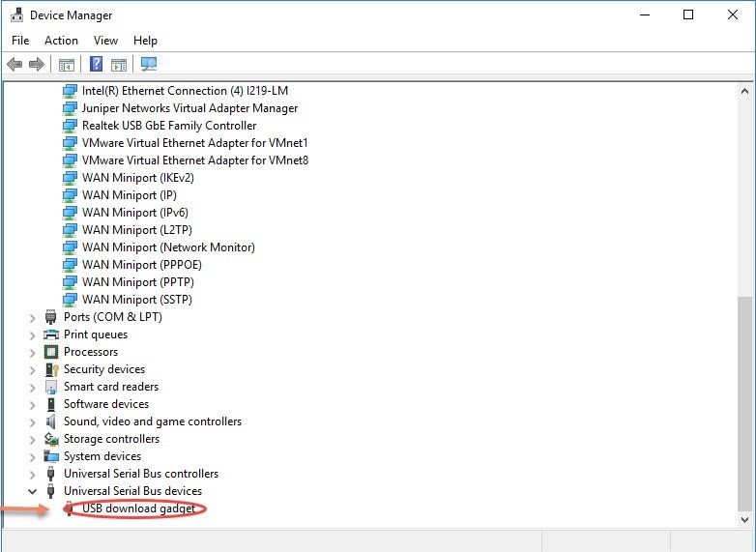Select WAN Miniport (IP) entry
The height and width of the screenshot is (552, 756).
point(130,195)
